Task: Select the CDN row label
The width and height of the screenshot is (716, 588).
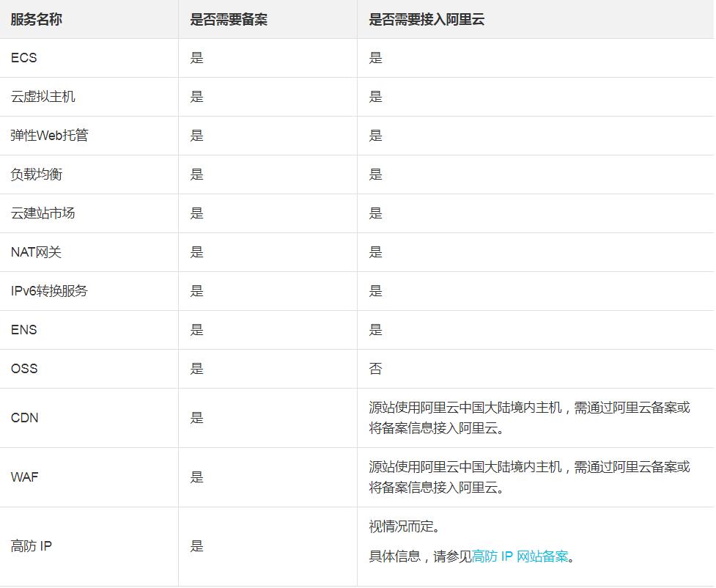Action: [x=23, y=417]
